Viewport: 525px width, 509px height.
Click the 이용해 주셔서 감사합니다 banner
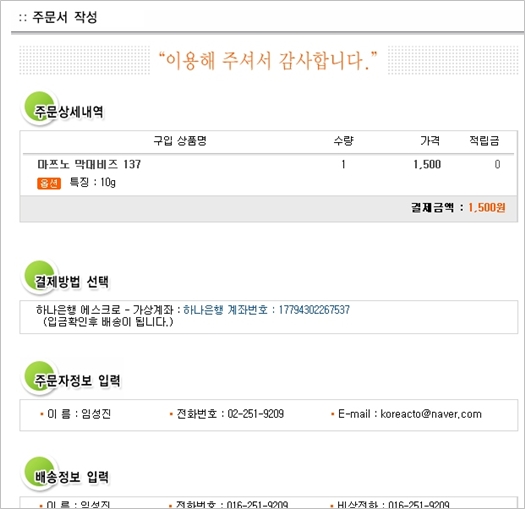click(268, 61)
